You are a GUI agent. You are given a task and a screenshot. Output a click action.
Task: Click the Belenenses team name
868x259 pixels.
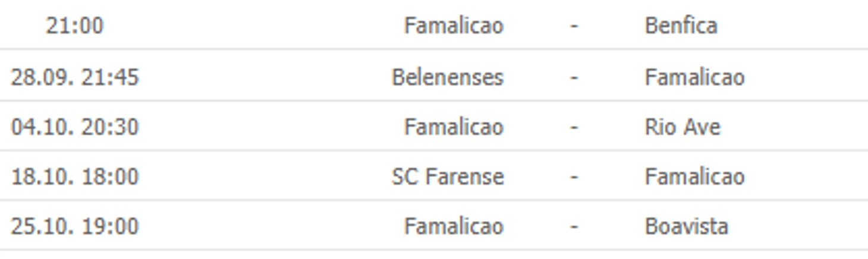(x=448, y=77)
